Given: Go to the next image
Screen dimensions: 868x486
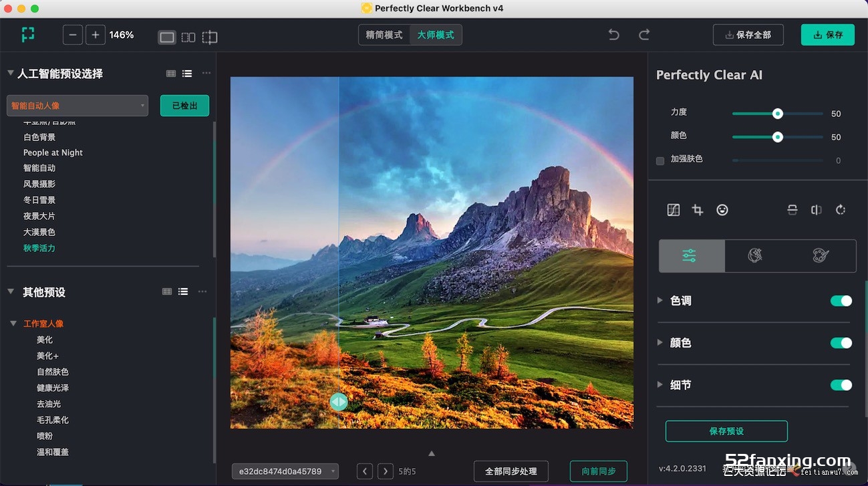Looking at the screenshot, I should (x=386, y=471).
